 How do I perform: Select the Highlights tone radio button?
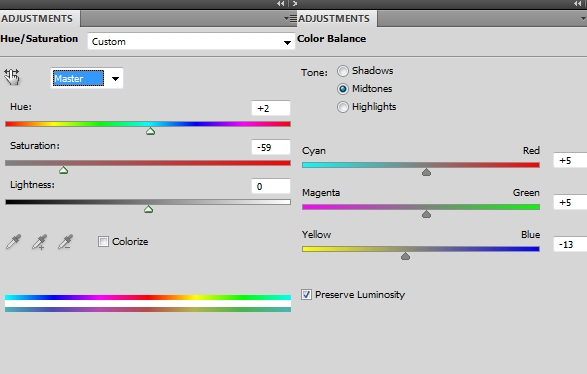pos(343,107)
